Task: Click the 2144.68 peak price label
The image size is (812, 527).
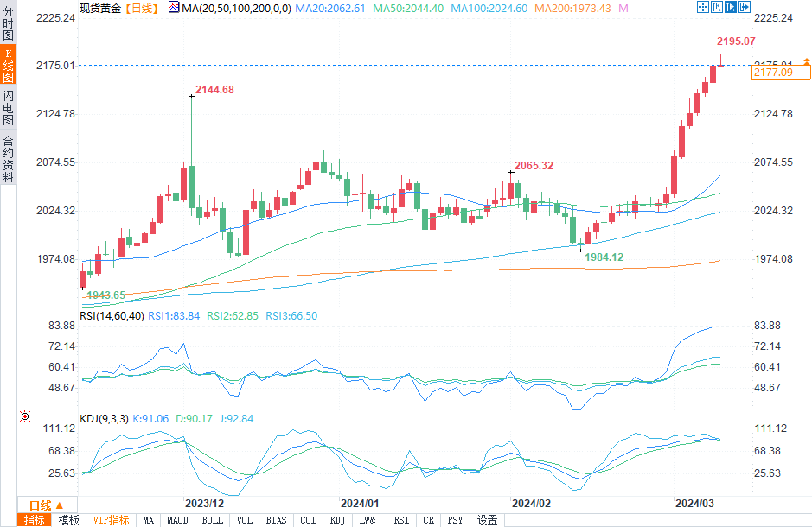Action: [x=214, y=90]
